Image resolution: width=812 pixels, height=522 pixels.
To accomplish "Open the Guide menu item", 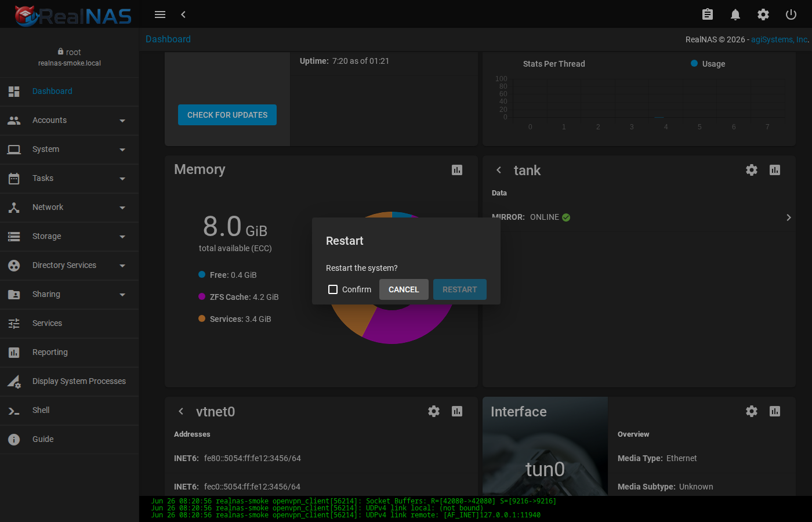I will pos(70,440).
